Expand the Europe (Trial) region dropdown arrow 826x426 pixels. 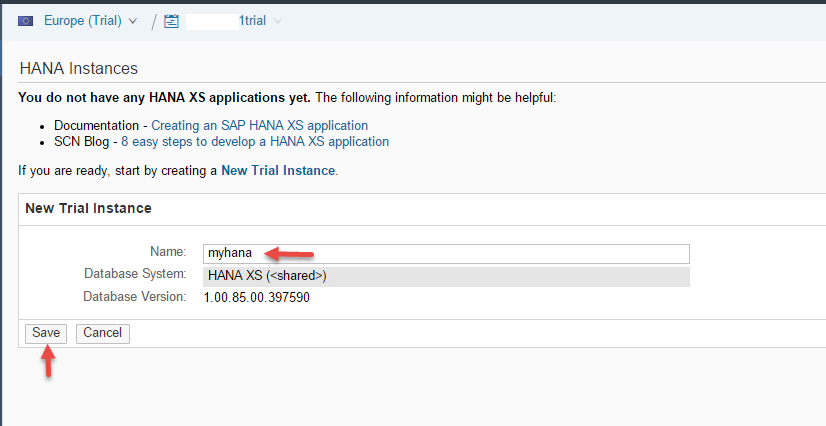tap(133, 21)
